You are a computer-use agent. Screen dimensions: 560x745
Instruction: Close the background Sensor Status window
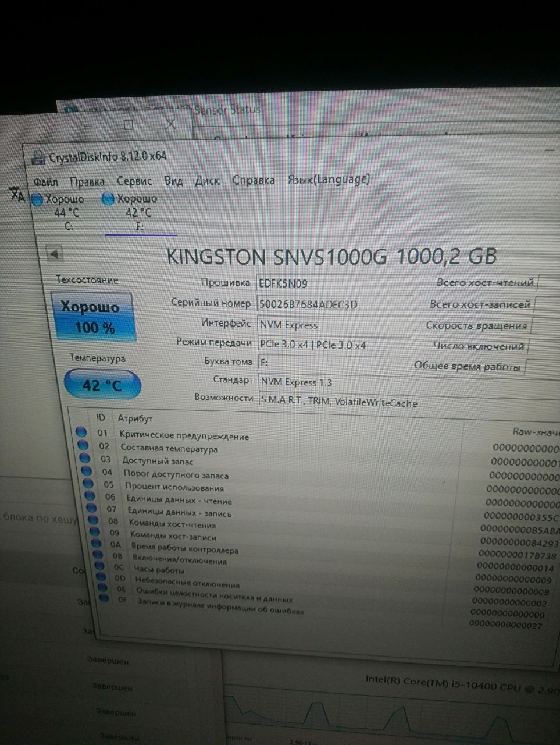170,123
